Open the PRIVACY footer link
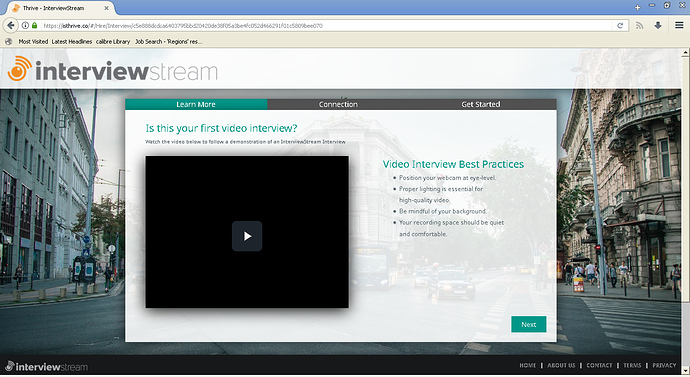 coord(664,365)
